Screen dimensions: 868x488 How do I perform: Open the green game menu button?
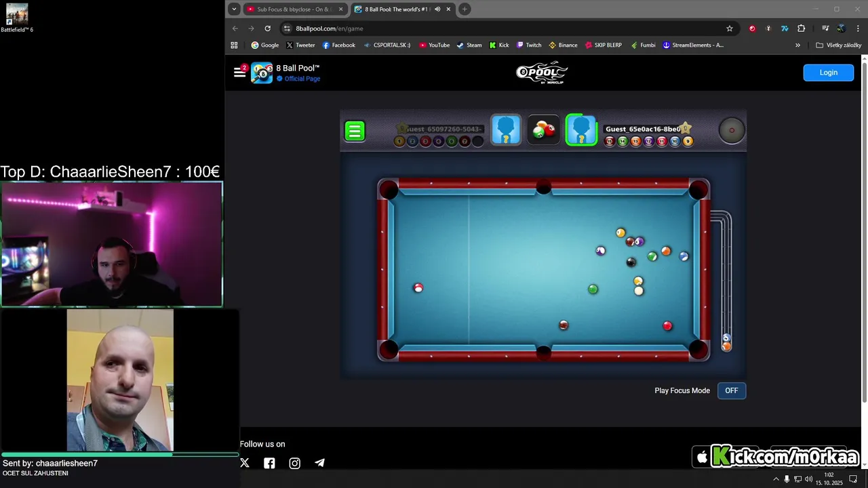(x=355, y=131)
